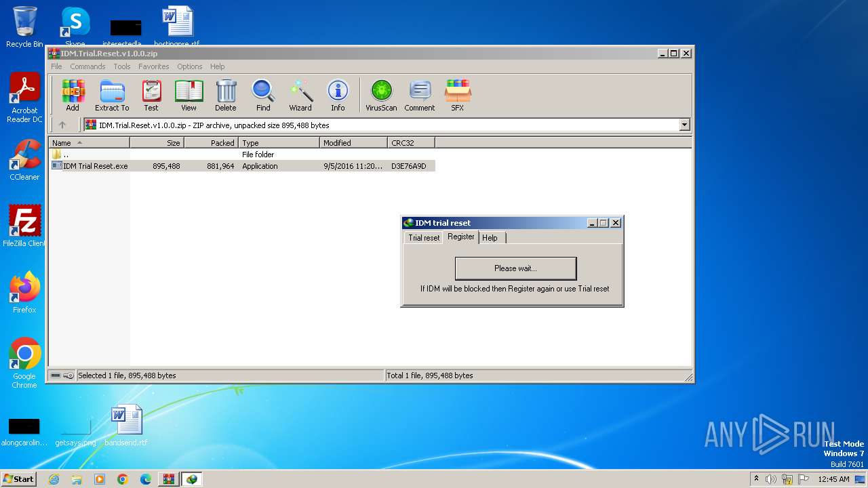Expand the archive path dropdown arrow
This screenshot has height=488, width=868.
click(x=684, y=125)
